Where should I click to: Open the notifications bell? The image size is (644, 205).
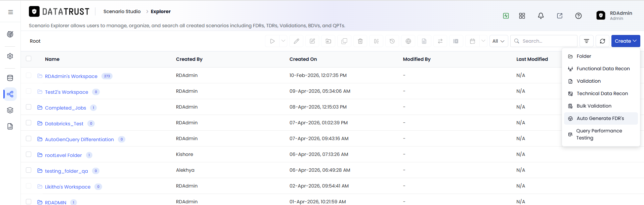click(x=541, y=16)
